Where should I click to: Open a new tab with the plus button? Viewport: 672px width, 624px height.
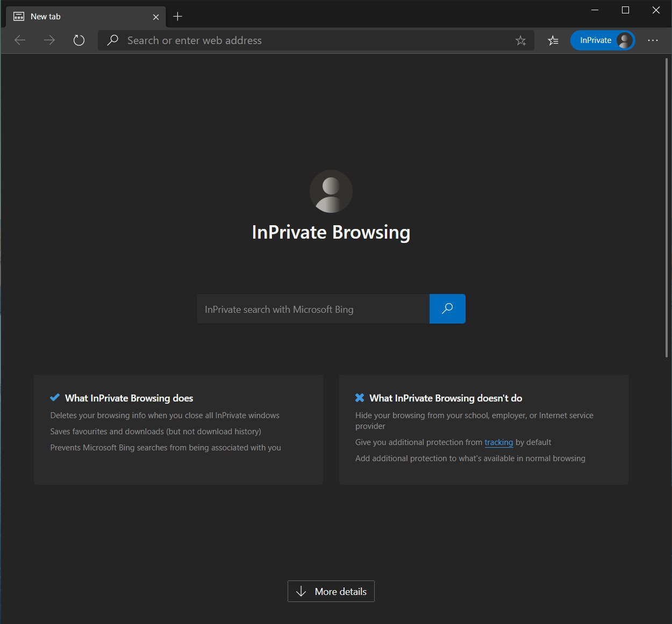(178, 17)
